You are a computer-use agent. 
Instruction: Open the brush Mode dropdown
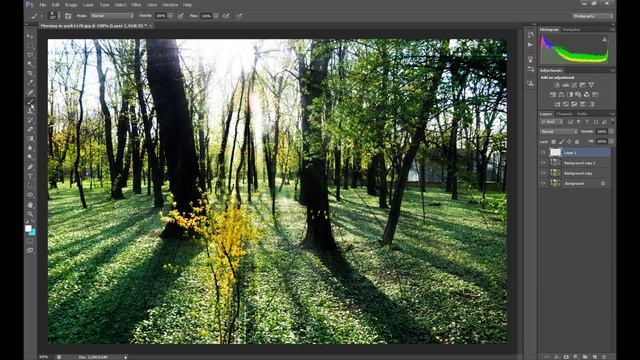[112, 16]
